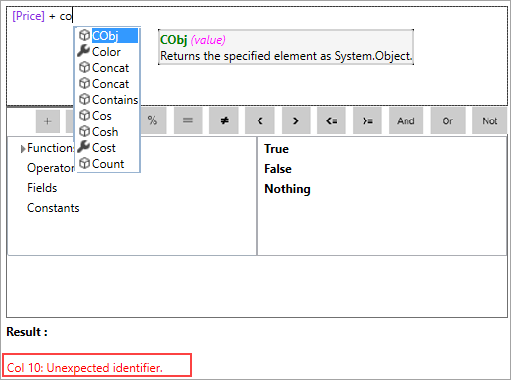Image resolution: width=511 pixels, height=380 pixels.
Task: Insert the percent modulo operator
Action: coord(153,121)
